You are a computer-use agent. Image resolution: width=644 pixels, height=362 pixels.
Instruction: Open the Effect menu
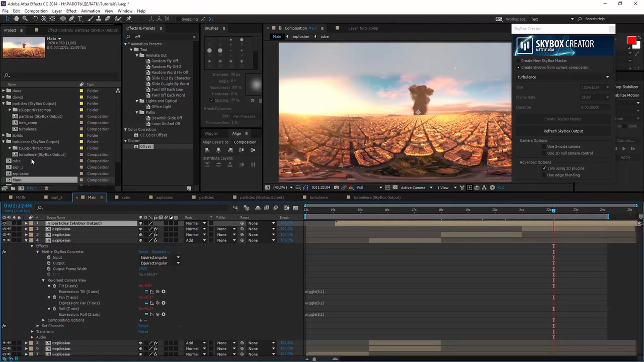pos(71,11)
